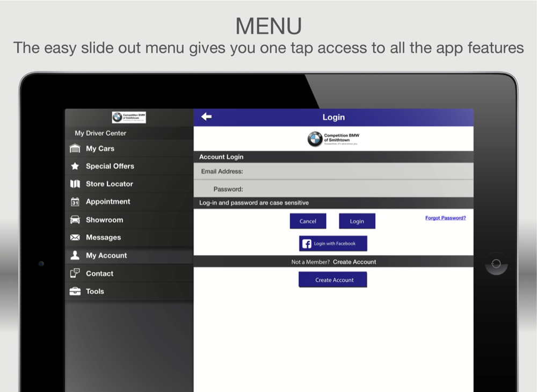Click Login with Facebook button

pyautogui.click(x=333, y=244)
